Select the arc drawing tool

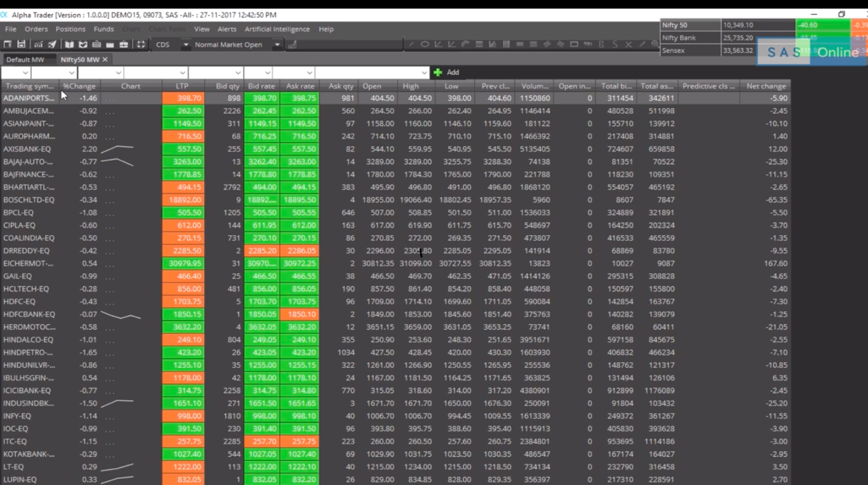[x=466, y=44]
